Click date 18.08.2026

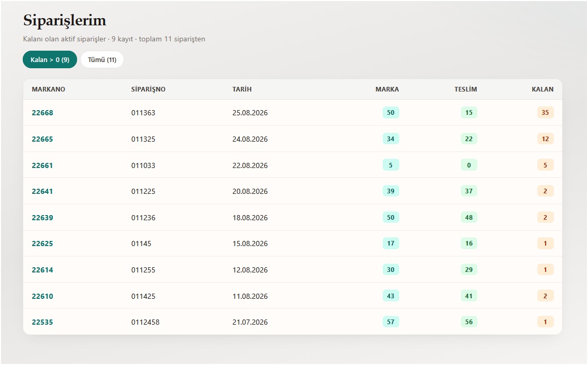(x=250, y=217)
